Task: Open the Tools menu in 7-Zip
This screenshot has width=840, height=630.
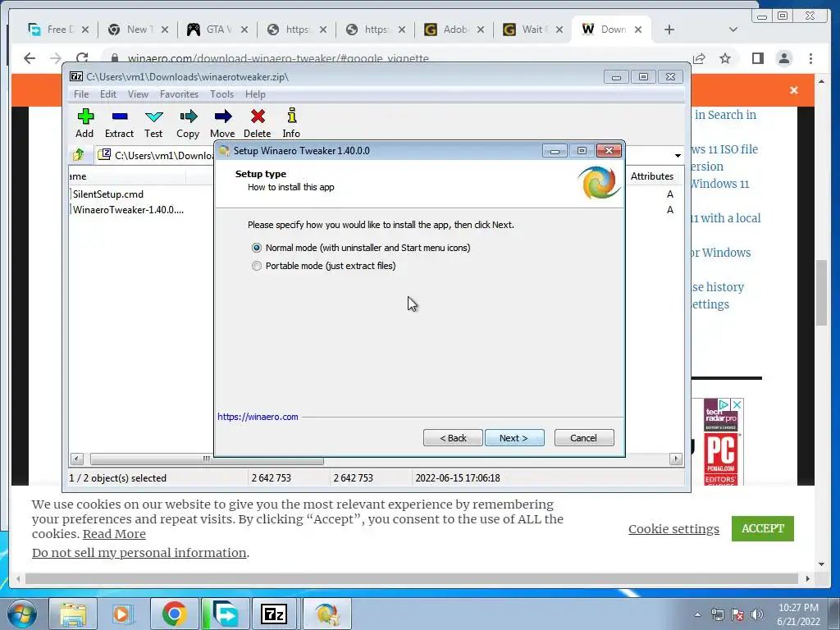Action: [x=221, y=94]
